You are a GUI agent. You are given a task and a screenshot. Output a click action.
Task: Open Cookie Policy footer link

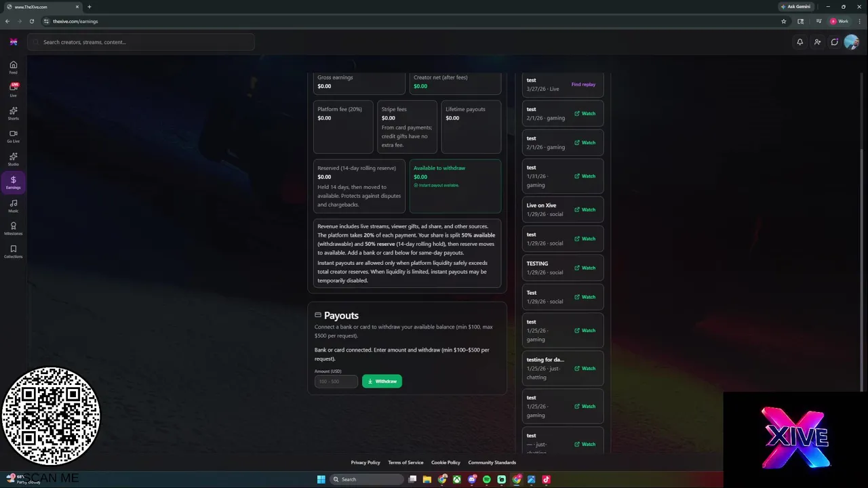click(x=446, y=463)
